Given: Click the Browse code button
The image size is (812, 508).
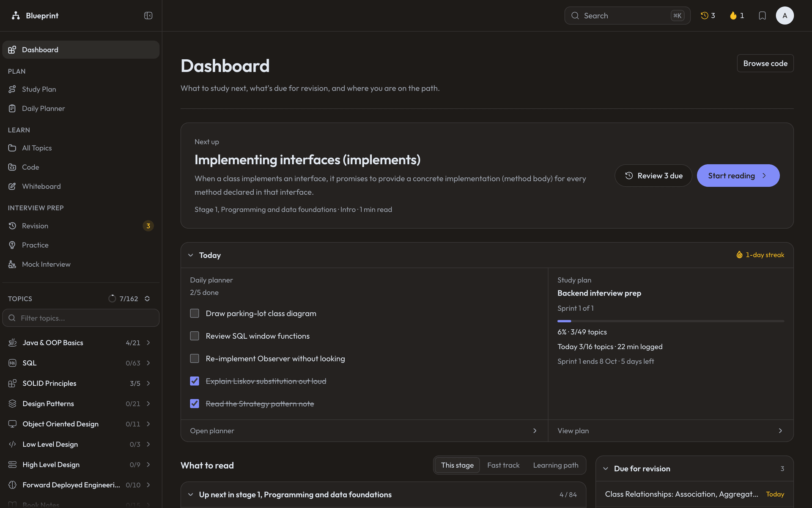Looking at the screenshot, I should click(x=765, y=63).
